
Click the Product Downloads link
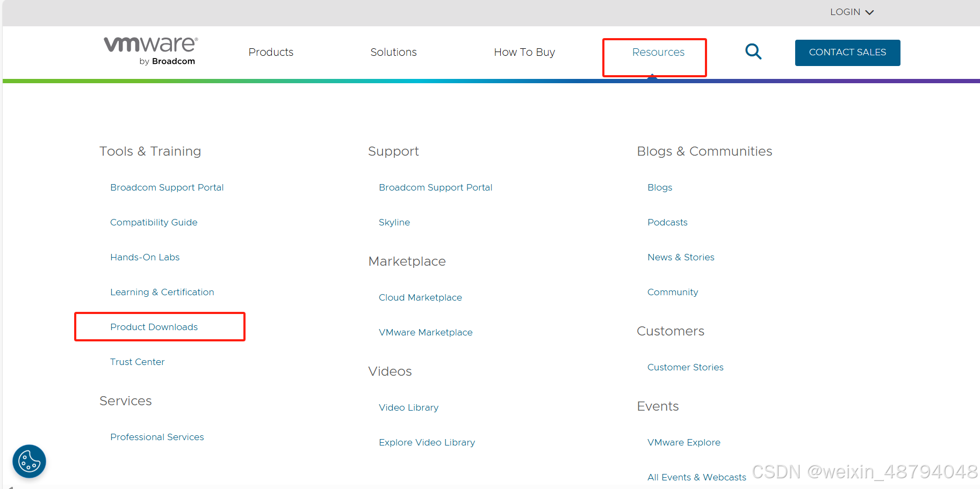[154, 327]
